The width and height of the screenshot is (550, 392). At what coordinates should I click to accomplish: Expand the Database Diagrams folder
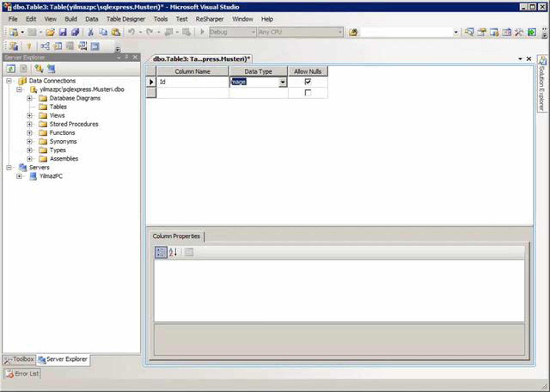[x=29, y=98]
